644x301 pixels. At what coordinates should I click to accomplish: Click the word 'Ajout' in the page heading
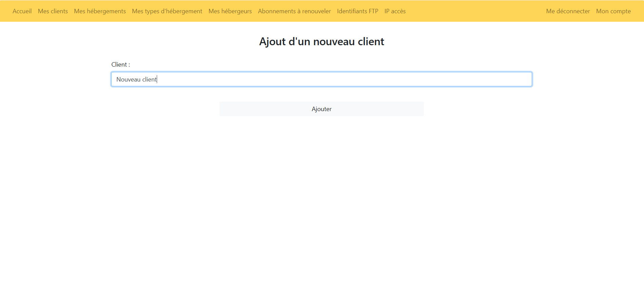click(272, 41)
